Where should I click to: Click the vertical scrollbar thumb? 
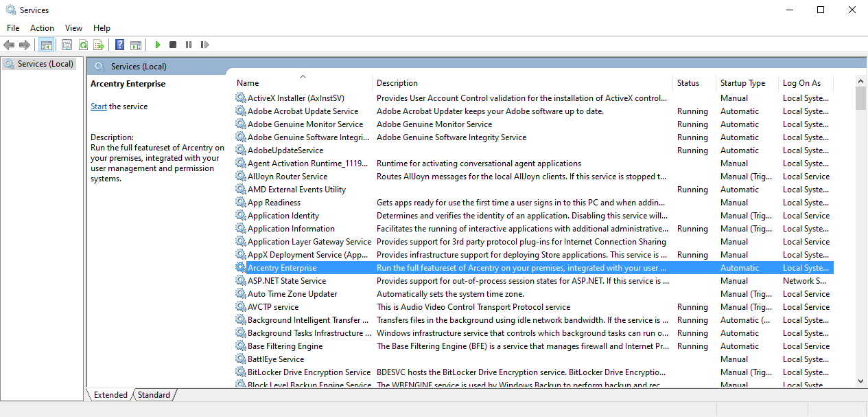point(860,98)
